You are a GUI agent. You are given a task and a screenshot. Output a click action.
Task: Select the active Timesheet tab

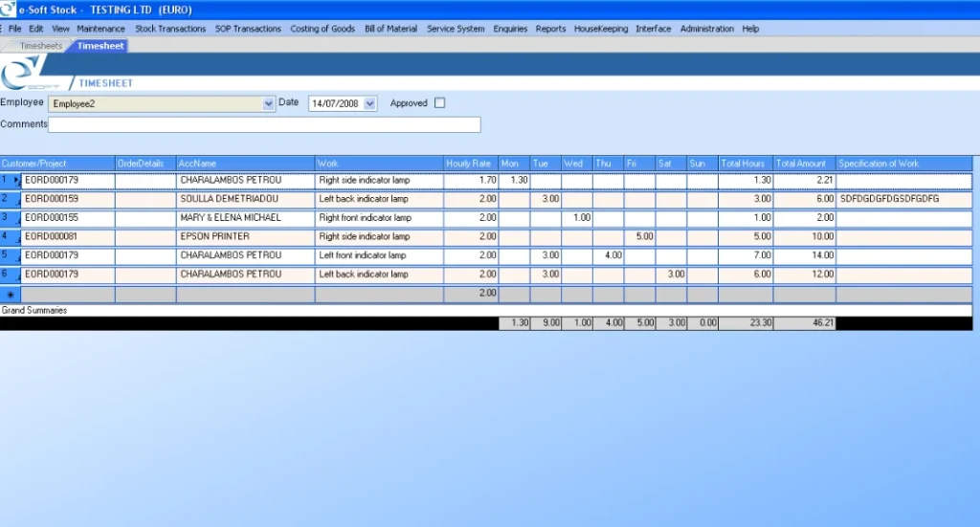[100, 46]
